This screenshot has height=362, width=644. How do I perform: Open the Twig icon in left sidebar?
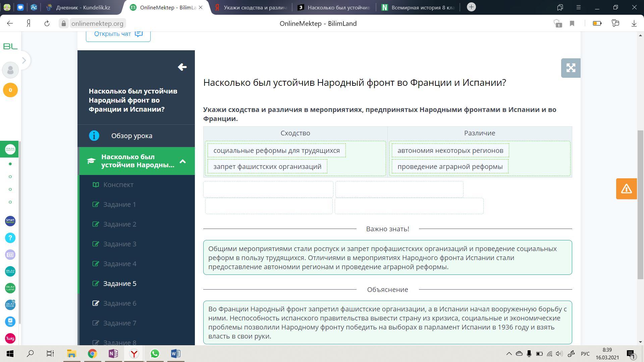pos(10,338)
